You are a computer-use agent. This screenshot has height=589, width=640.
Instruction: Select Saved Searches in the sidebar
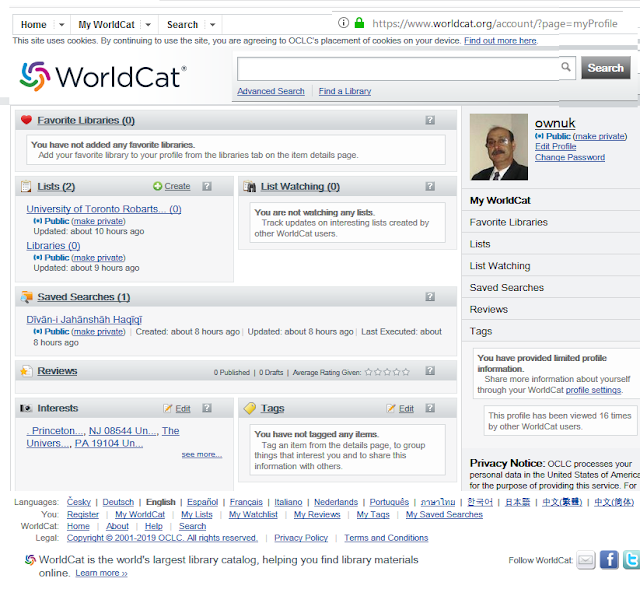click(507, 287)
